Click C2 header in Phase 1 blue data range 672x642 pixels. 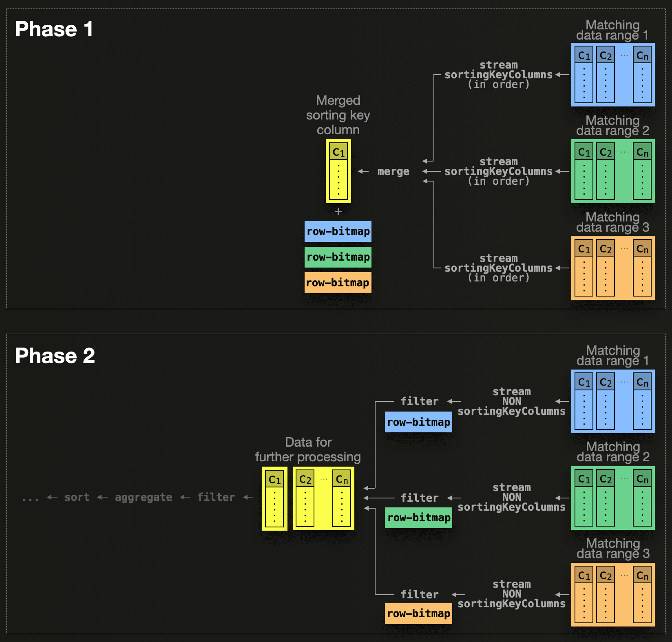point(606,55)
